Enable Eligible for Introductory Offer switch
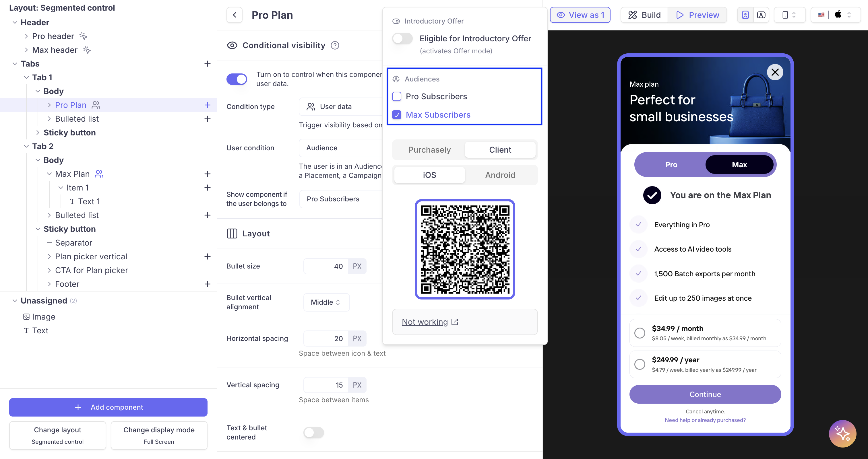868x459 pixels. click(x=402, y=39)
